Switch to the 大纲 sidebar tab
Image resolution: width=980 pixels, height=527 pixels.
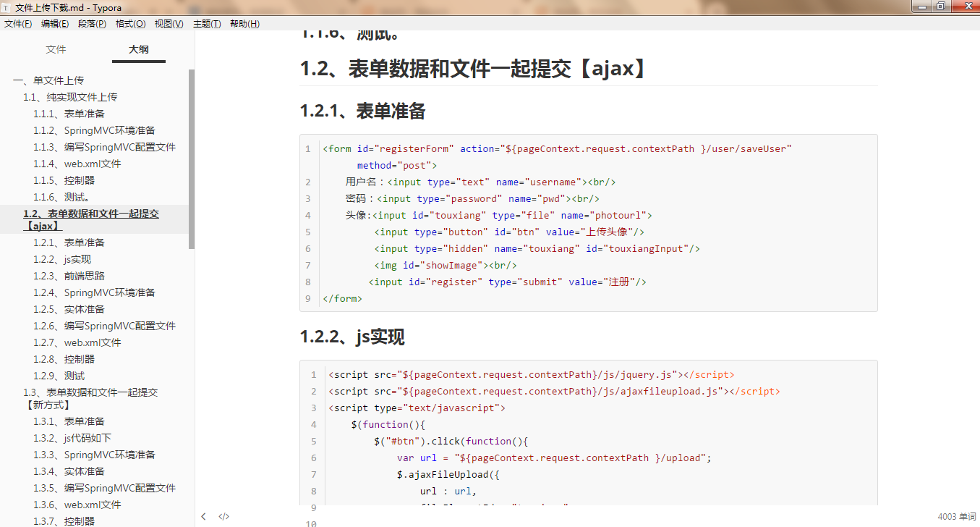[x=139, y=49]
